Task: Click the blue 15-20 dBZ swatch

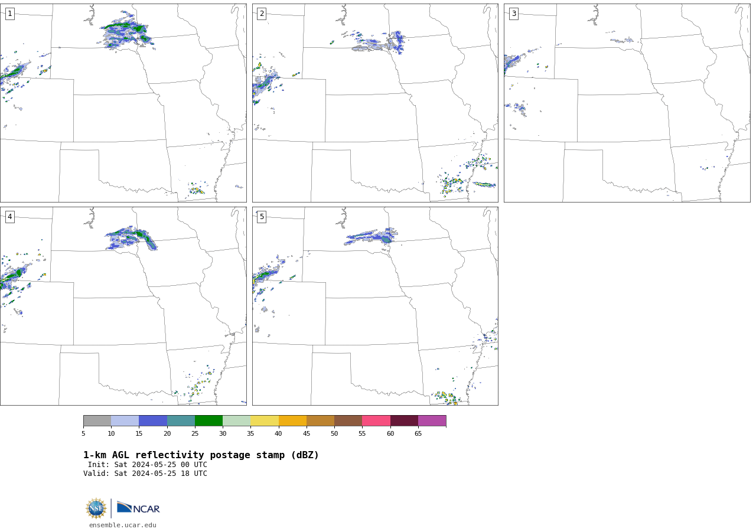Action: point(153,420)
